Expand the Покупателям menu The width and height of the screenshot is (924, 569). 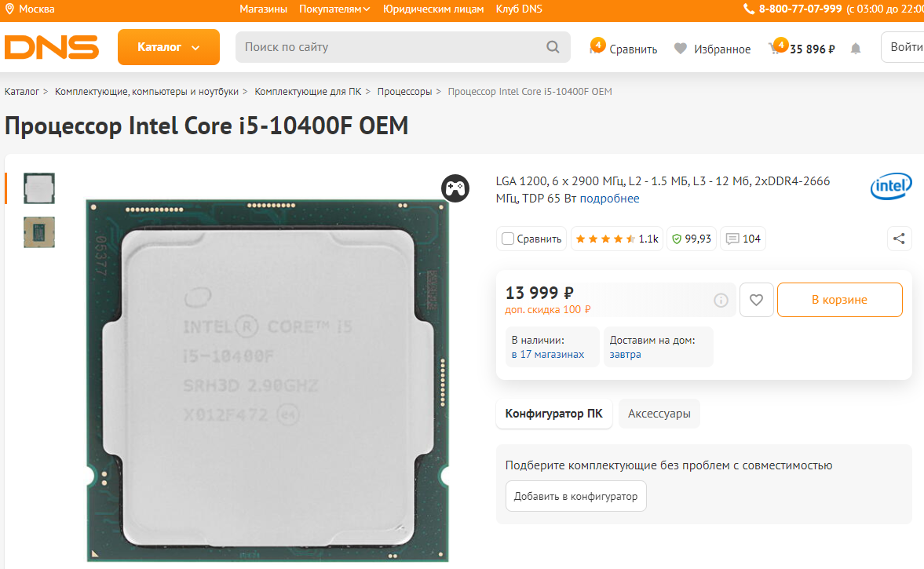click(x=334, y=9)
